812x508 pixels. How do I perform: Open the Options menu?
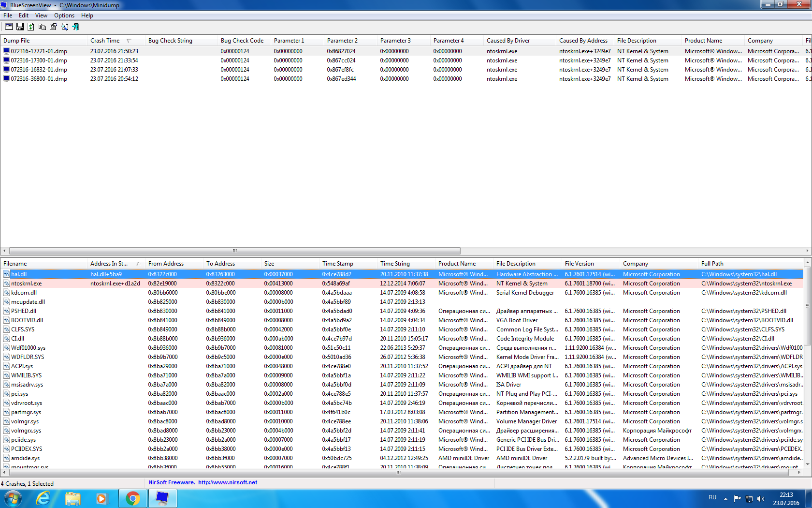click(64, 15)
